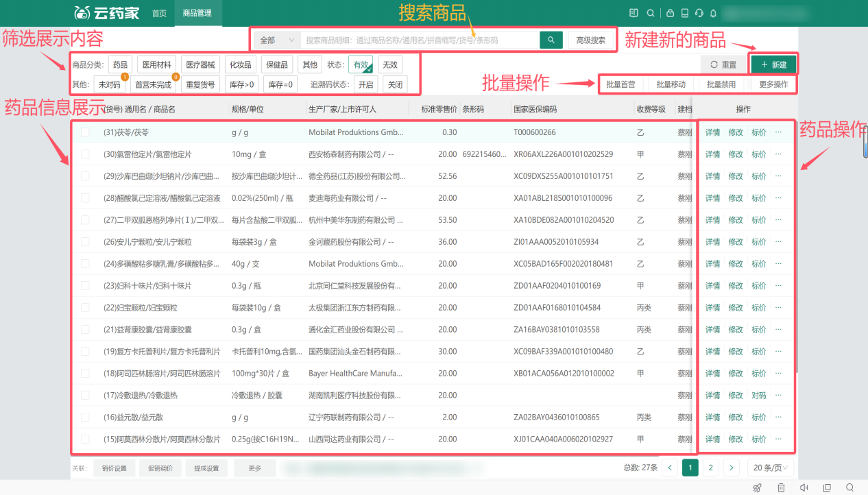Image resolution: width=868 pixels, height=495 pixels.
Task: Toggle the 无效 status filter
Action: (389, 64)
